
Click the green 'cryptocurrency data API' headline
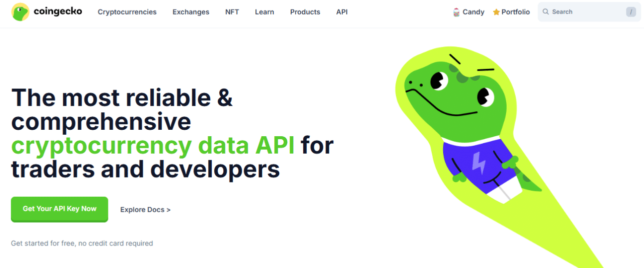155,146
